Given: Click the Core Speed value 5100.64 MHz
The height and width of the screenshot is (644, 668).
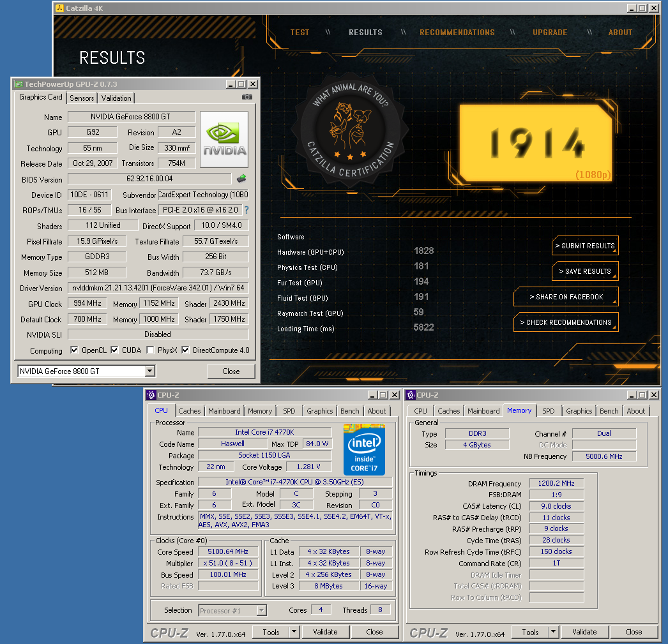Looking at the screenshot, I should point(228,551).
